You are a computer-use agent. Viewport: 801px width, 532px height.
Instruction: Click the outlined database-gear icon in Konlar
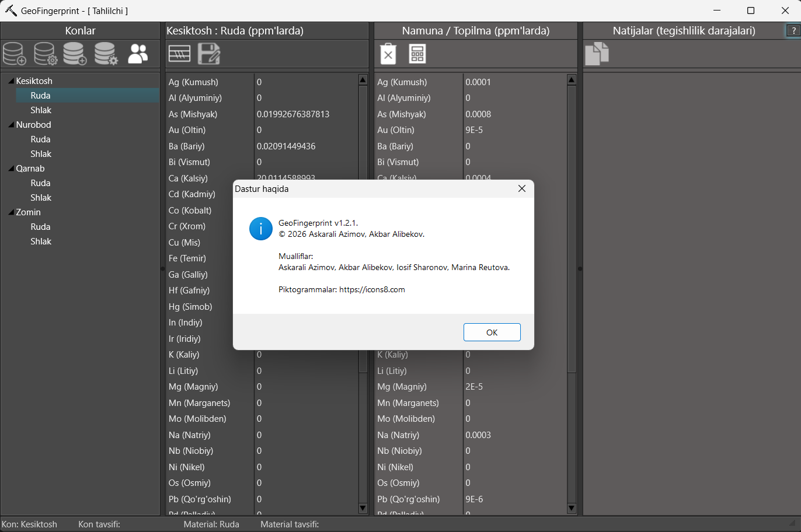click(45, 54)
